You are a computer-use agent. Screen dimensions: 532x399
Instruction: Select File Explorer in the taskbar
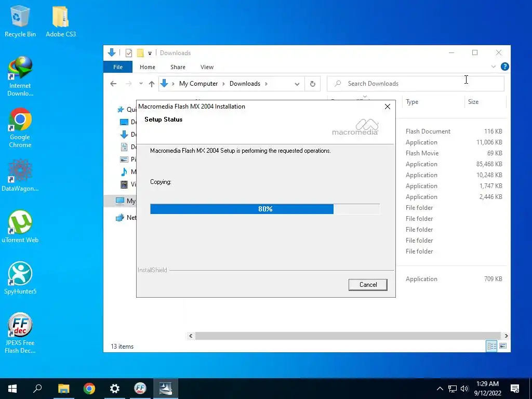click(63, 389)
